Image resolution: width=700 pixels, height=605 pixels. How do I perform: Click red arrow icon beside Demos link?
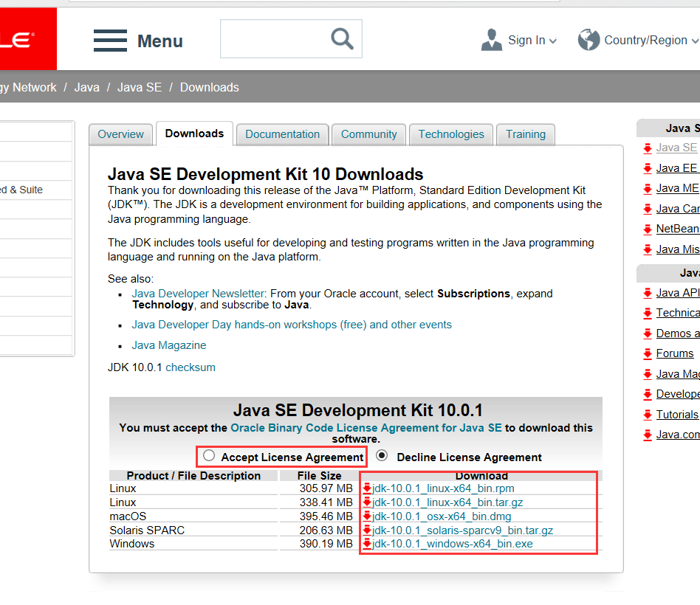point(648,333)
